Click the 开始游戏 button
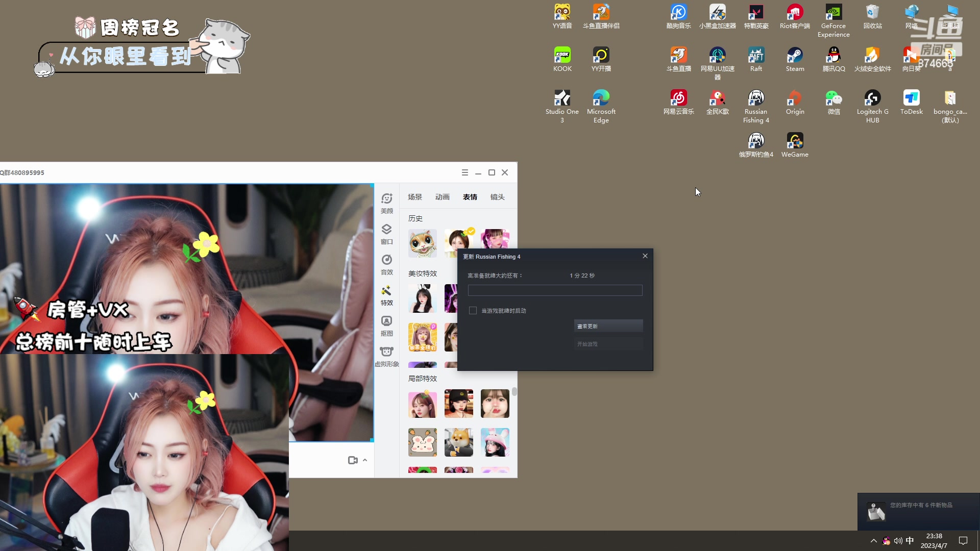The width and height of the screenshot is (980, 551). [x=608, y=344]
